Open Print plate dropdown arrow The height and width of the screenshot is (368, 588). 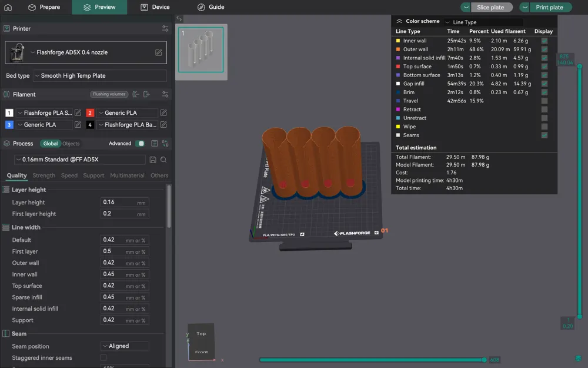(x=524, y=7)
